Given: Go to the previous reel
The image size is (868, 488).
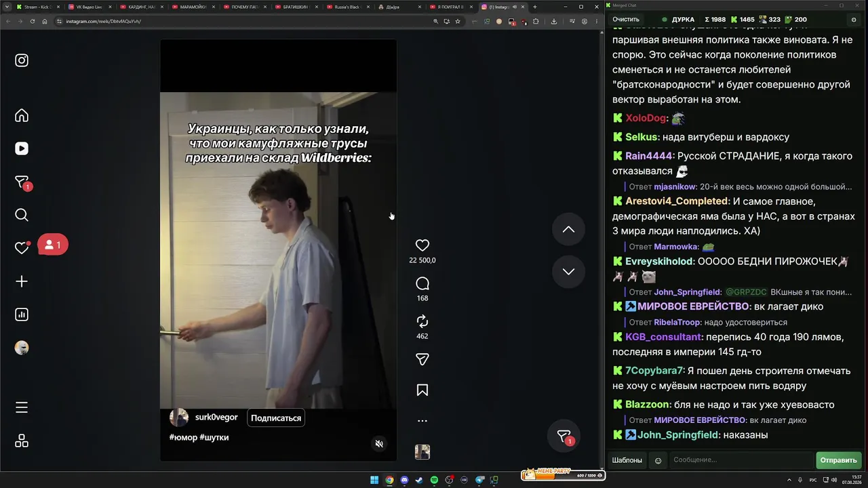Looking at the screenshot, I should (x=568, y=230).
